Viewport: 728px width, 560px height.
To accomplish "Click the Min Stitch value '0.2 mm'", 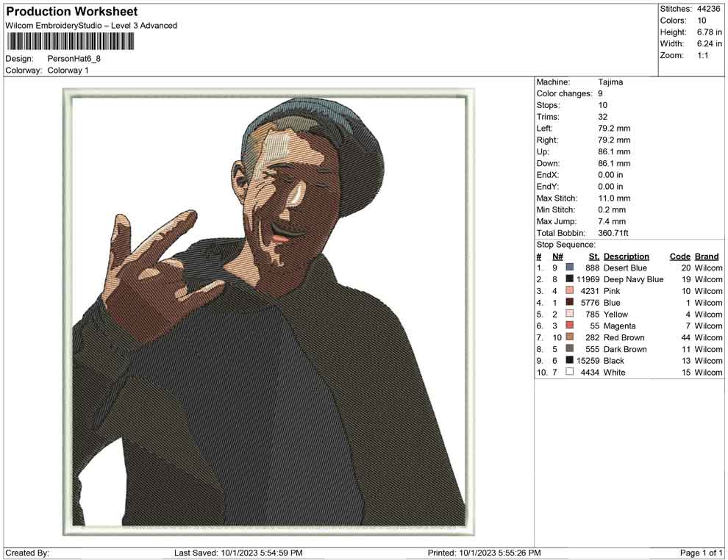I will coord(612,209).
